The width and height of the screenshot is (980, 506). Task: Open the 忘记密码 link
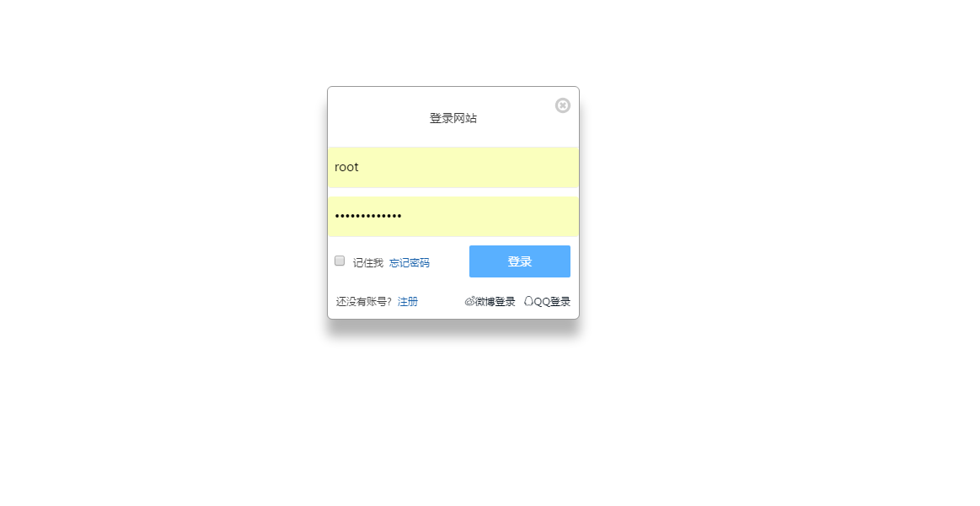[410, 262]
